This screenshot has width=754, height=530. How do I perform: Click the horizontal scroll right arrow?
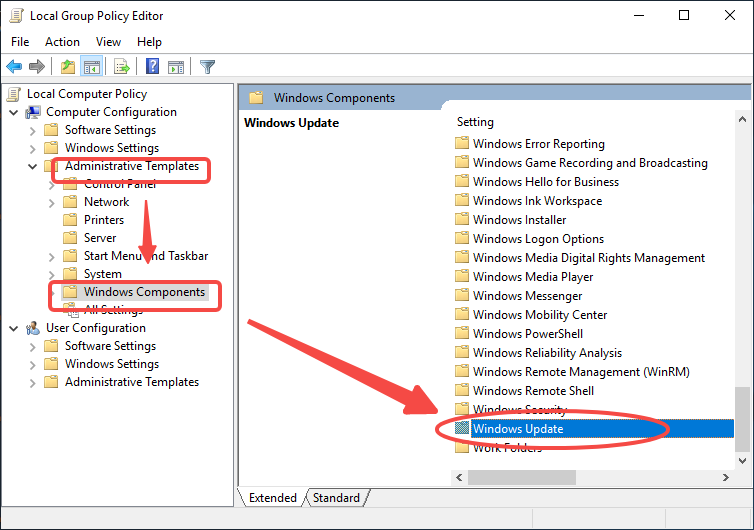click(726, 477)
